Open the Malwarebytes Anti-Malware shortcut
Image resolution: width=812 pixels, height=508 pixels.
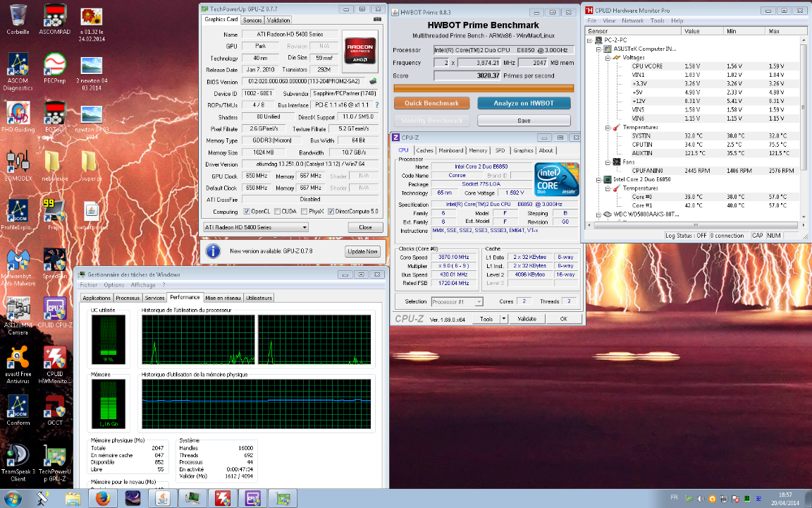pyautogui.click(x=18, y=267)
